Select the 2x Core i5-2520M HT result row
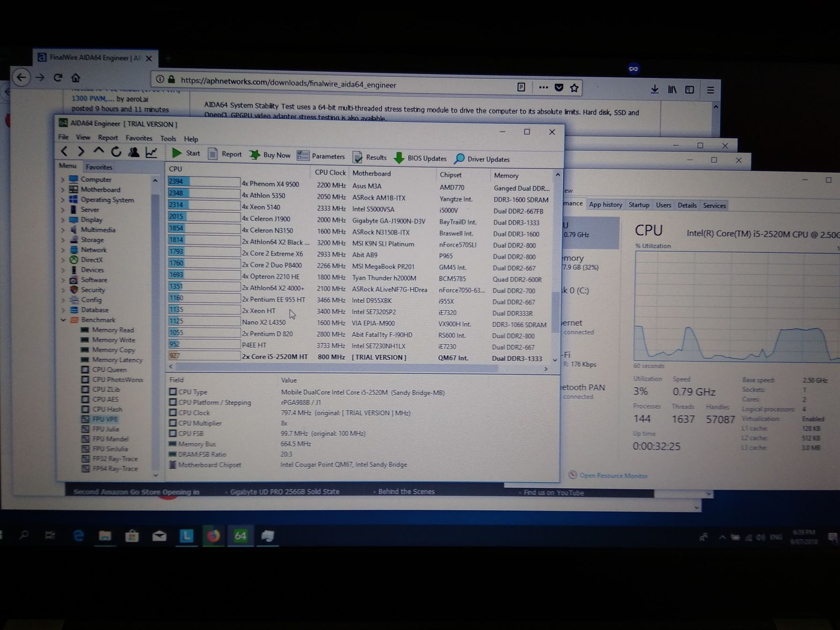The image size is (840, 630). click(x=359, y=357)
